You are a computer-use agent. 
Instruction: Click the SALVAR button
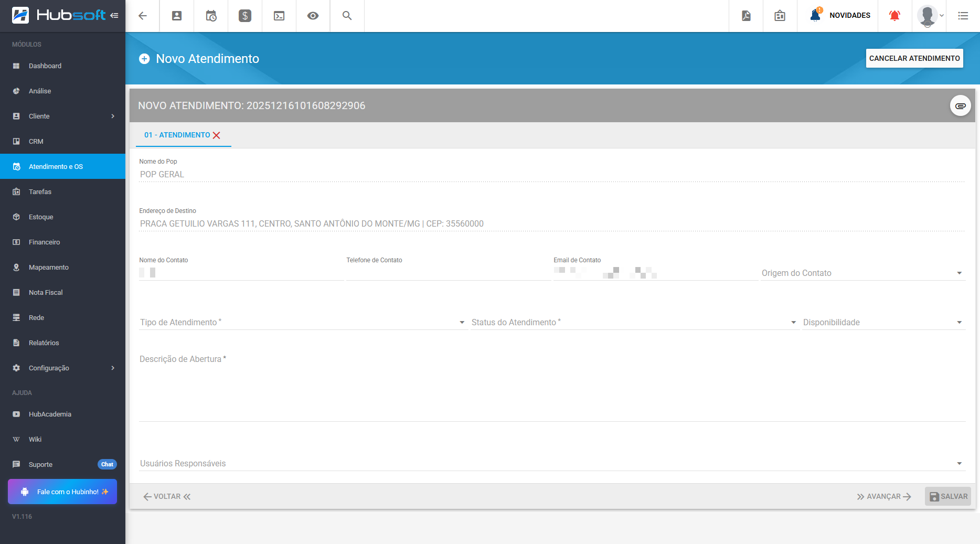(x=948, y=496)
